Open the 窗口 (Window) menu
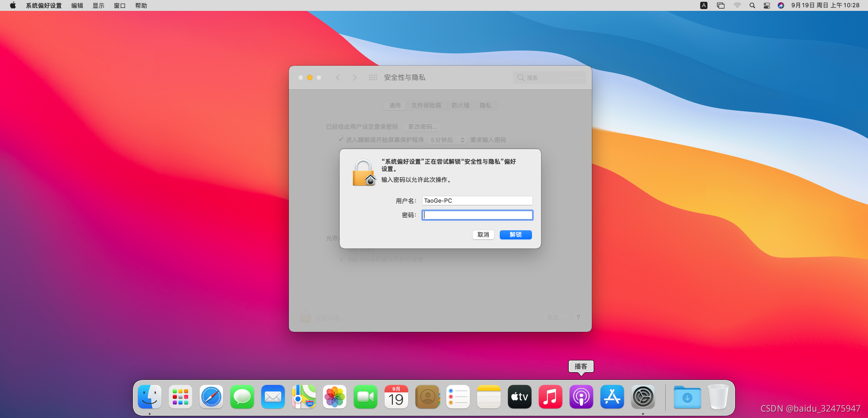Image resolution: width=868 pixels, height=418 pixels. 120,5
